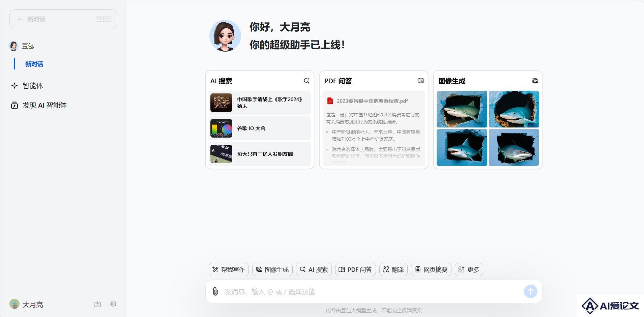The width and height of the screenshot is (644, 317).
Task: Click the paperclip attachment icon
Action: pos(215,291)
